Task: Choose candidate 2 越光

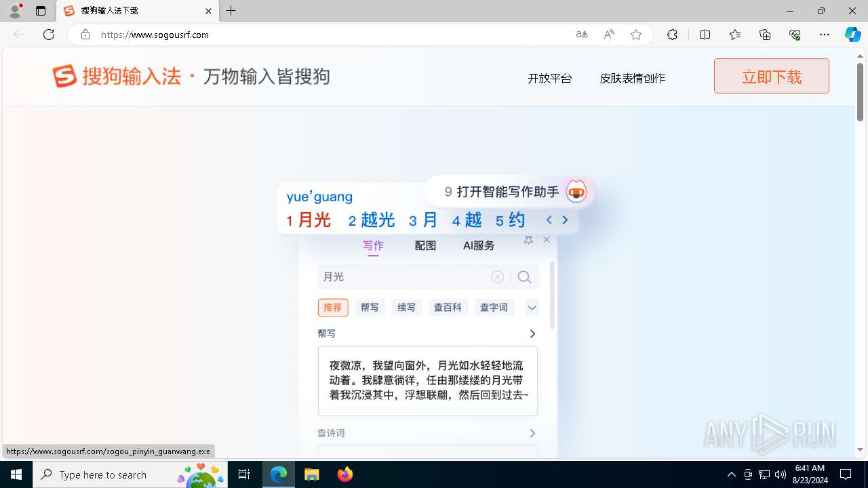Action: tap(372, 220)
